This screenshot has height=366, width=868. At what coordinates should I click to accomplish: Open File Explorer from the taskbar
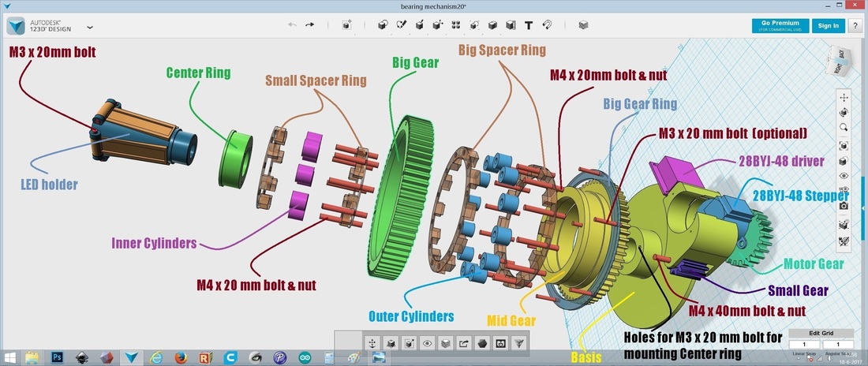pos(32,357)
